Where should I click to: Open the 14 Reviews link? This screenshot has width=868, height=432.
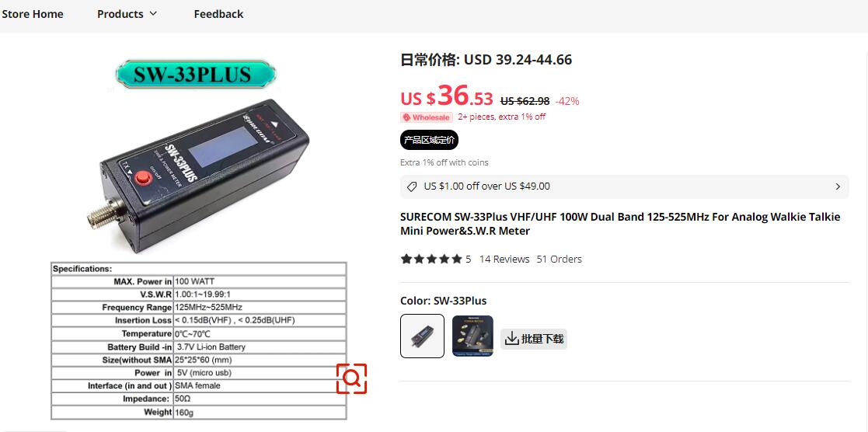504,260
